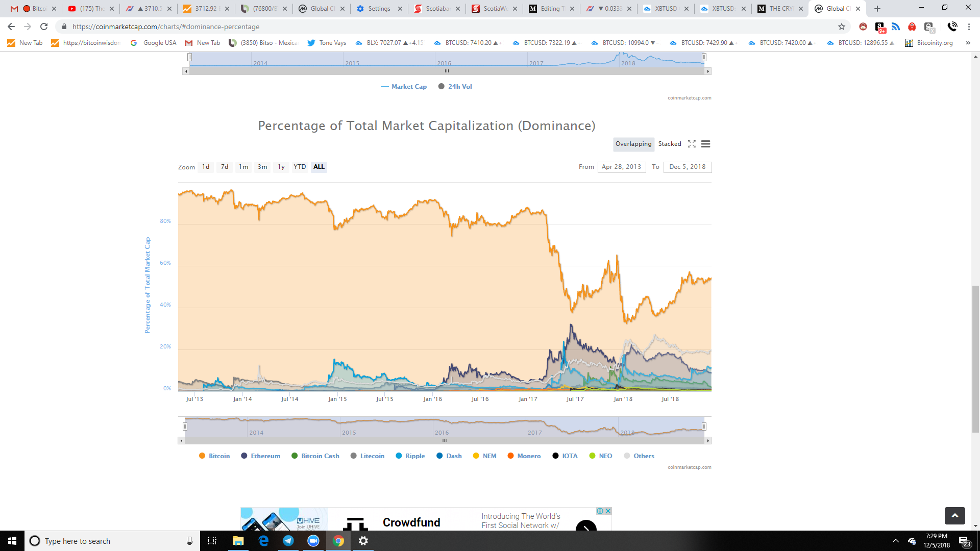Click browser Forward arrow
Viewport: 980px width, 551px height.
28,27
